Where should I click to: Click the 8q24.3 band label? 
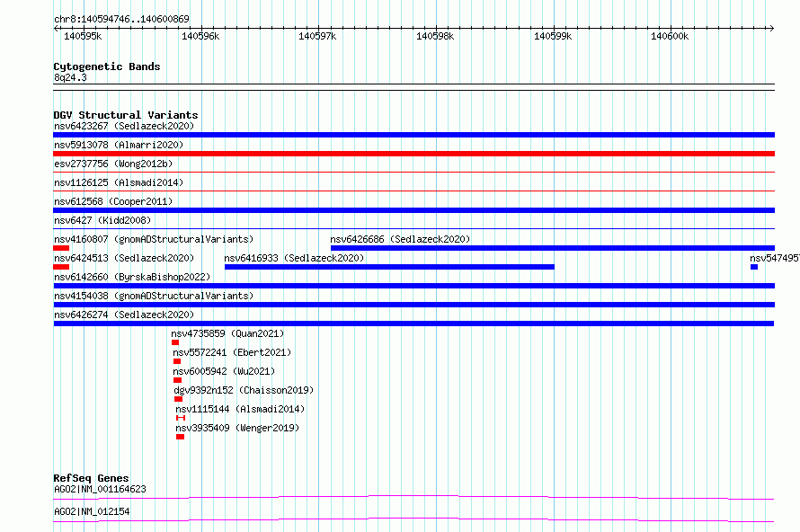[70, 77]
